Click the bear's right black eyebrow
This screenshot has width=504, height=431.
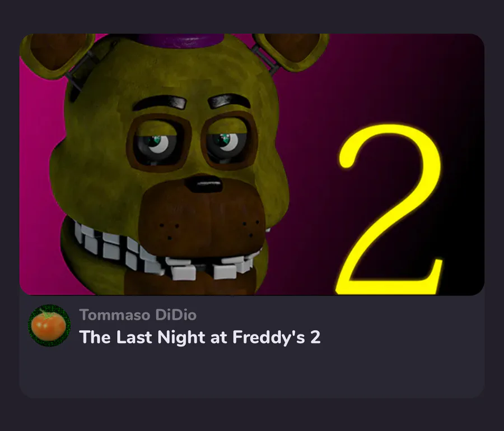click(229, 101)
